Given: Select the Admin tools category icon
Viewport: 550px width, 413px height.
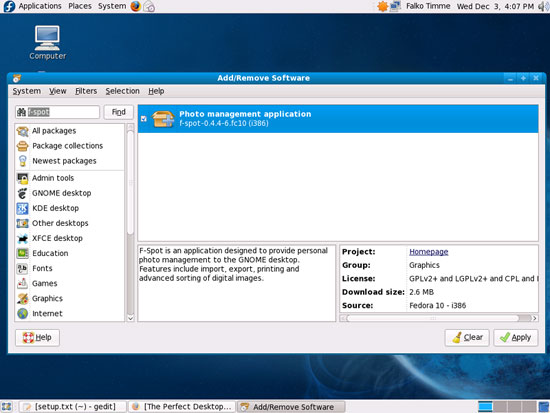Looking at the screenshot, I should tap(22, 178).
